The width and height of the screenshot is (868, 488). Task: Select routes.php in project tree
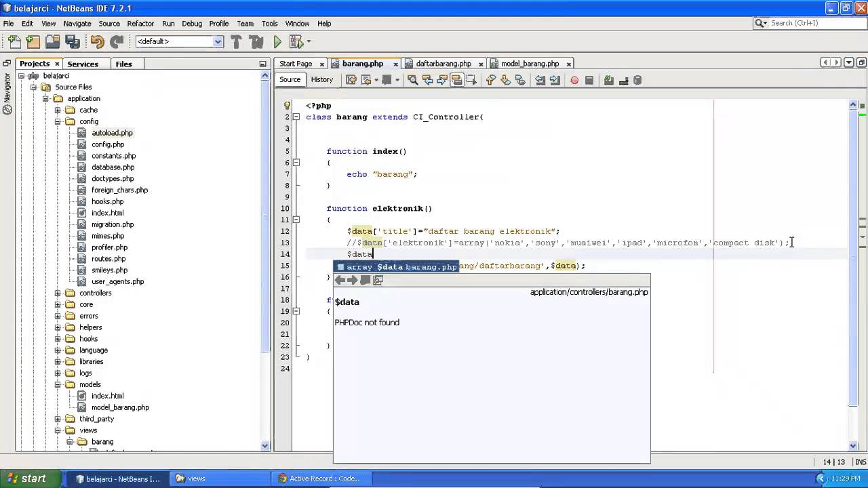pos(108,259)
